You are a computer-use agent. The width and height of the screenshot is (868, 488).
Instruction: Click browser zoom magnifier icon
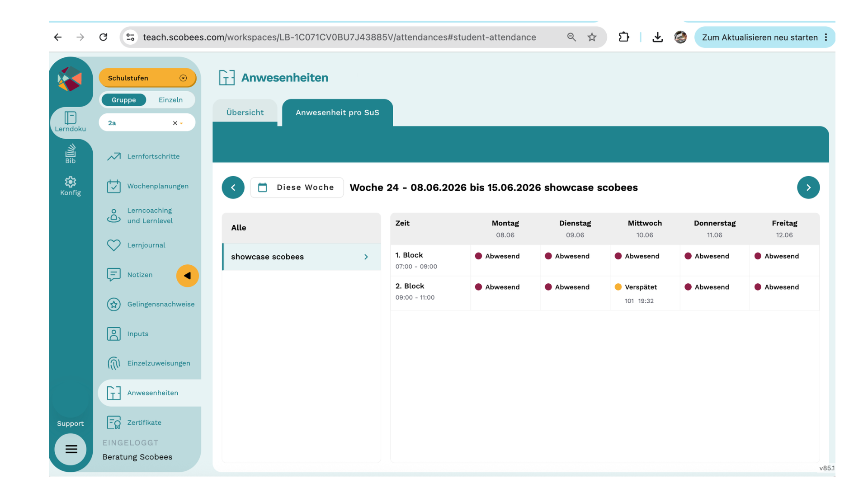[571, 37]
